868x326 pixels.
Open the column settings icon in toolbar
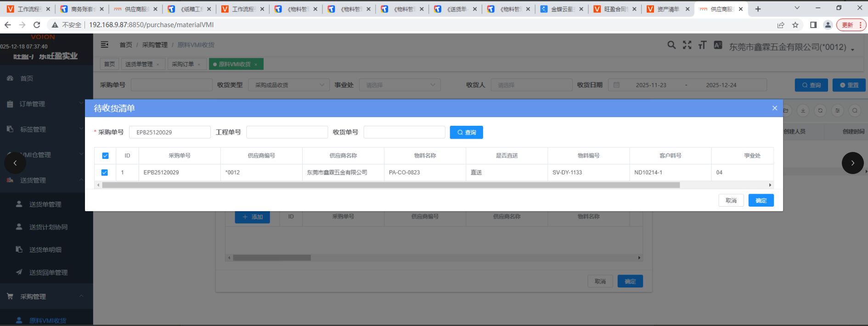pos(838,111)
